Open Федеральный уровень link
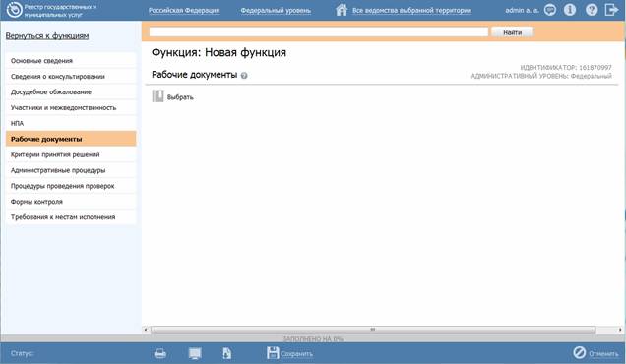Screen dimensions: 626x364 click(276, 11)
